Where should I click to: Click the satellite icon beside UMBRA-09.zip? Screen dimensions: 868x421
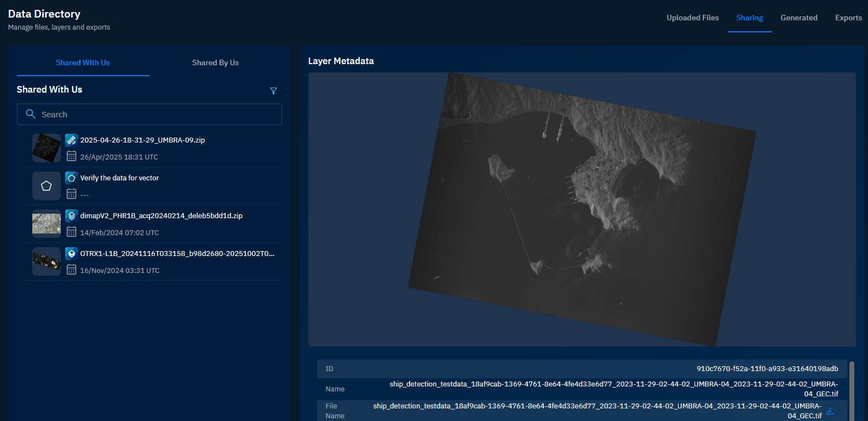71,140
